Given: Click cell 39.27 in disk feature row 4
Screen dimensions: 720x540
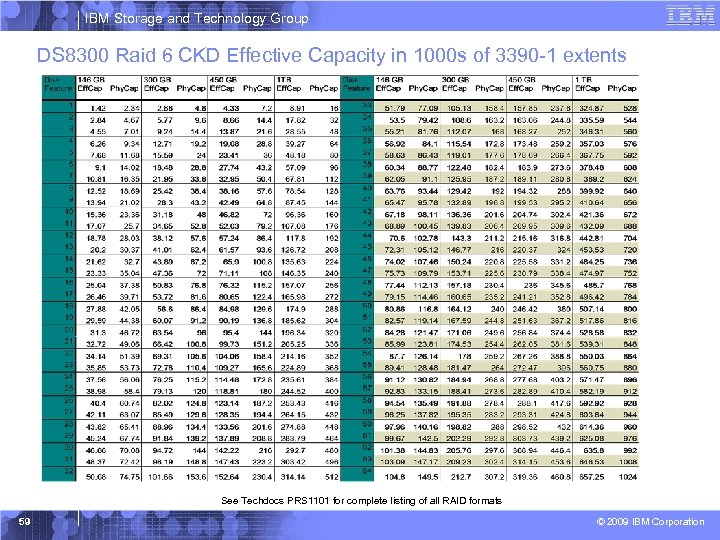Looking at the screenshot, I should [x=295, y=144].
